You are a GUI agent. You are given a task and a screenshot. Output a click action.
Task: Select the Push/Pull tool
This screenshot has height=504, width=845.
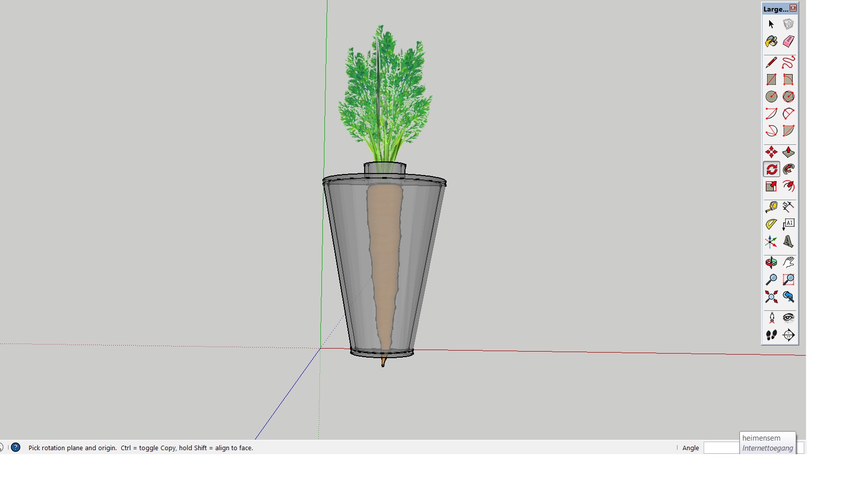click(788, 152)
